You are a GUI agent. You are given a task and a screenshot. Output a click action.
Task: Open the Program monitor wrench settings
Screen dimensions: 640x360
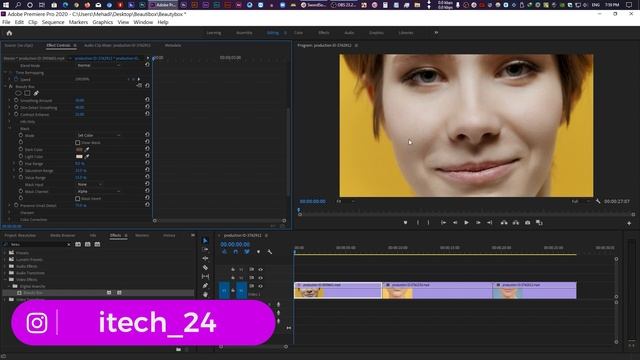[x=598, y=201]
